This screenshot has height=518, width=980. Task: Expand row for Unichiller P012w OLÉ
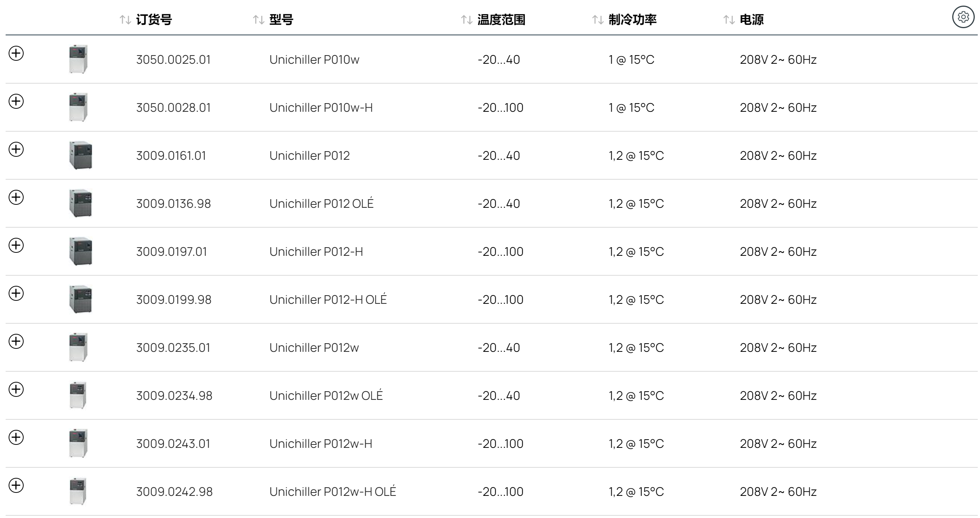(16, 389)
